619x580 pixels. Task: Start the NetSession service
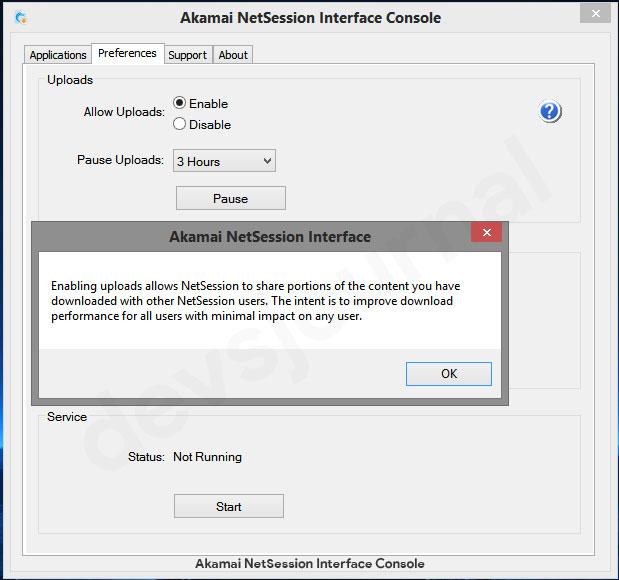click(x=229, y=506)
